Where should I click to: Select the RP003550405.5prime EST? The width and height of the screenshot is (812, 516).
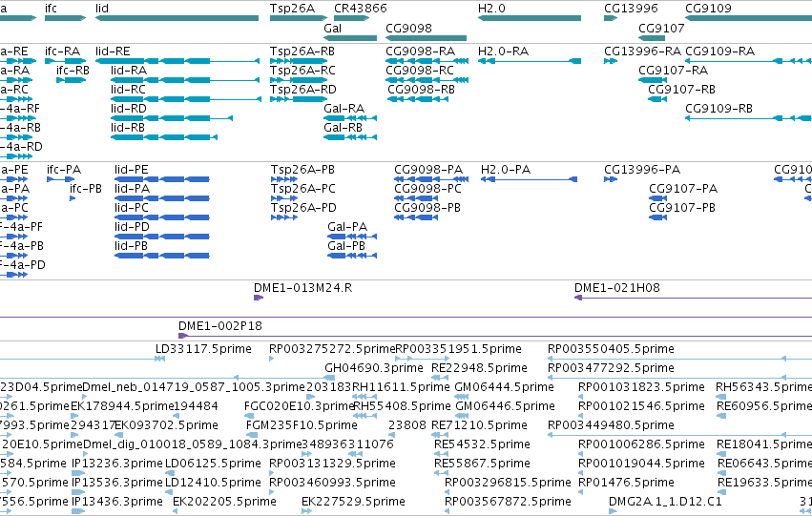pos(680,359)
